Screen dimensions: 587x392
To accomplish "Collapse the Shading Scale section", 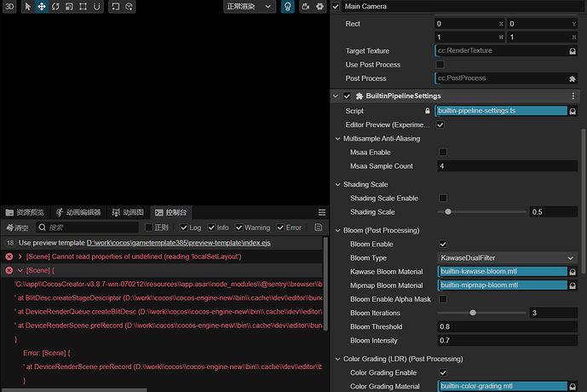I will 337,185.
